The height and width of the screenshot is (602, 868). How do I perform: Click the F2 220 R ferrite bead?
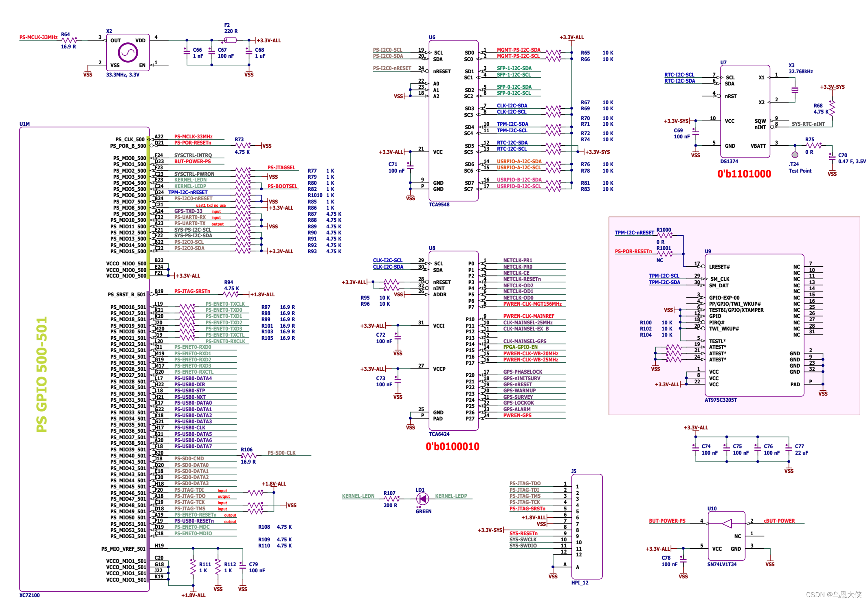230,40
